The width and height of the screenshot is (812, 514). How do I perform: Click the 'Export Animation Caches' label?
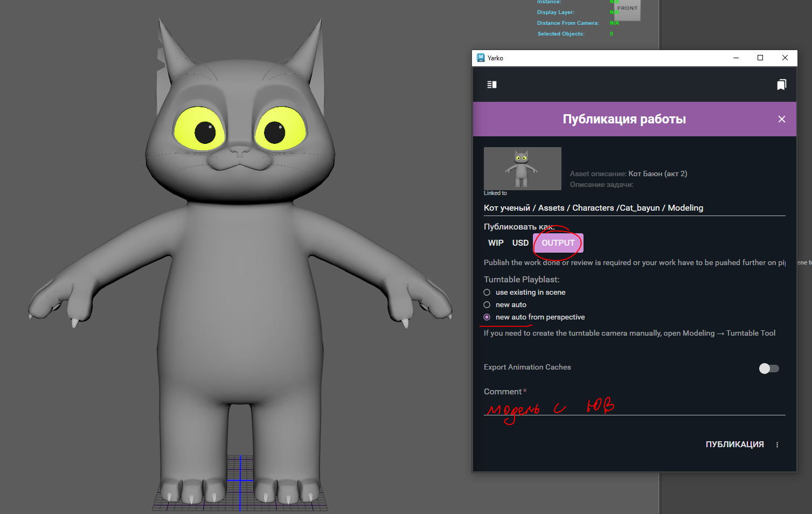[527, 367]
